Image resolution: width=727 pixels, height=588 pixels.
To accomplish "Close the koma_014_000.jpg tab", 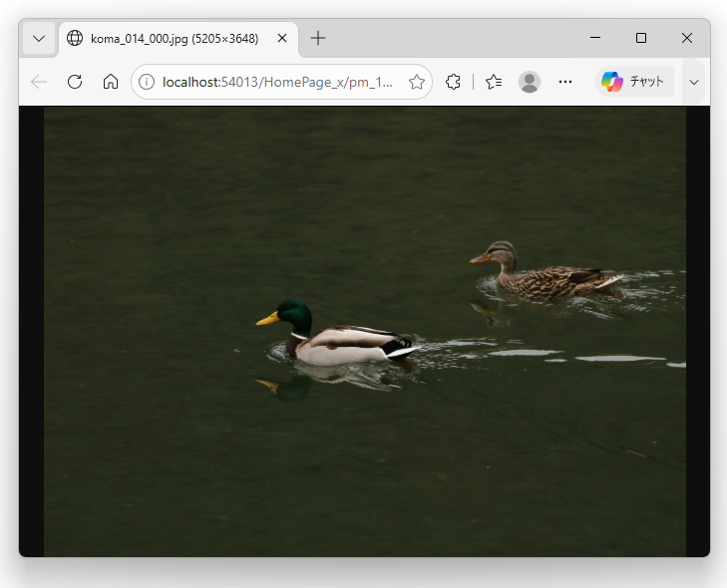I will pyautogui.click(x=282, y=38).
